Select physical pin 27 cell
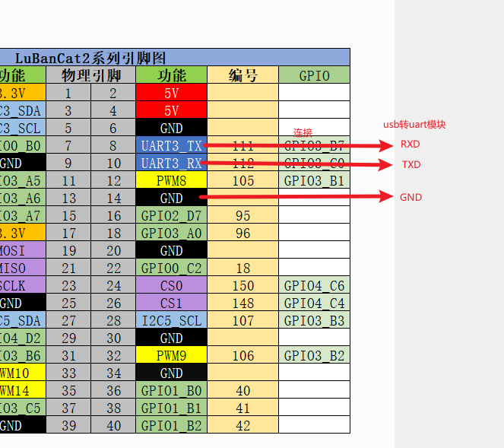Screen dimensions: 504x448 (68, 320)
